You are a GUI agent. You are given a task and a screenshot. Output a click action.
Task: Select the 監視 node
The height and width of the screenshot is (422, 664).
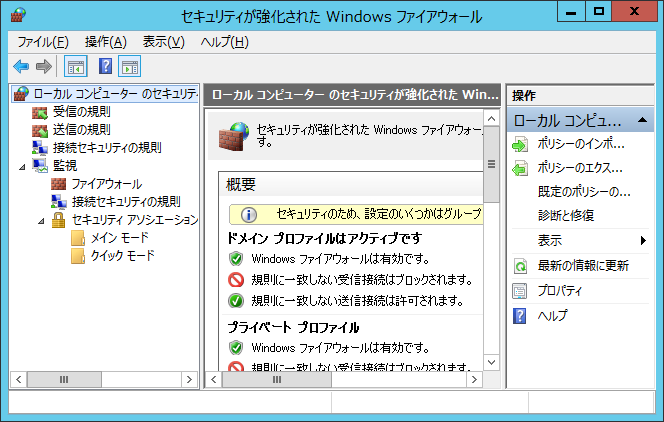tap(65, 165)
